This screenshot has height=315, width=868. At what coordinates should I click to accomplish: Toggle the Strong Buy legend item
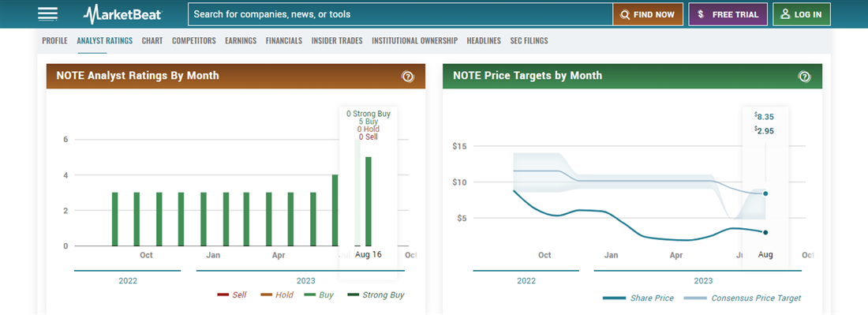tap(376, 295)
